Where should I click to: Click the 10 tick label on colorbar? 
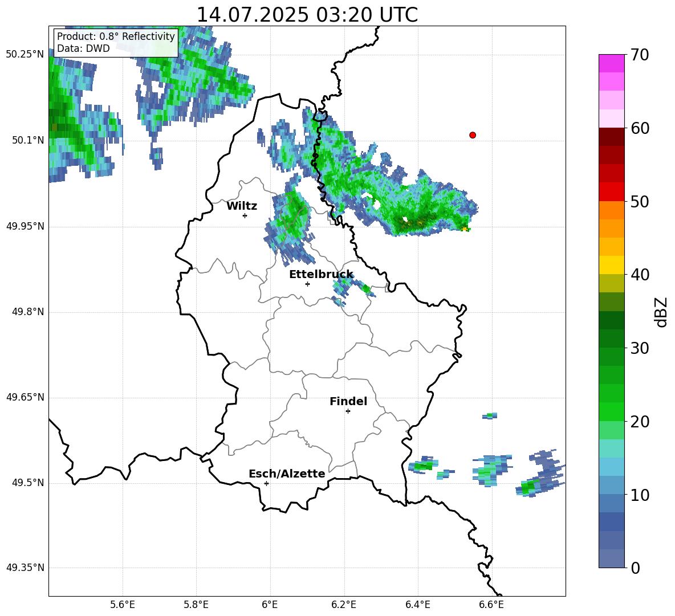tap(640, 495)
